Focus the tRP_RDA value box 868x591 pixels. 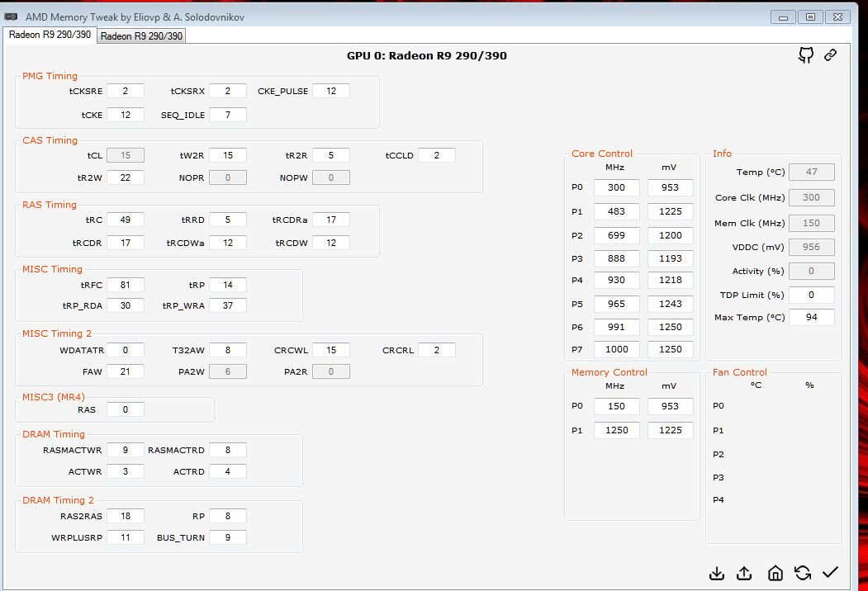(x=126, y=305)
